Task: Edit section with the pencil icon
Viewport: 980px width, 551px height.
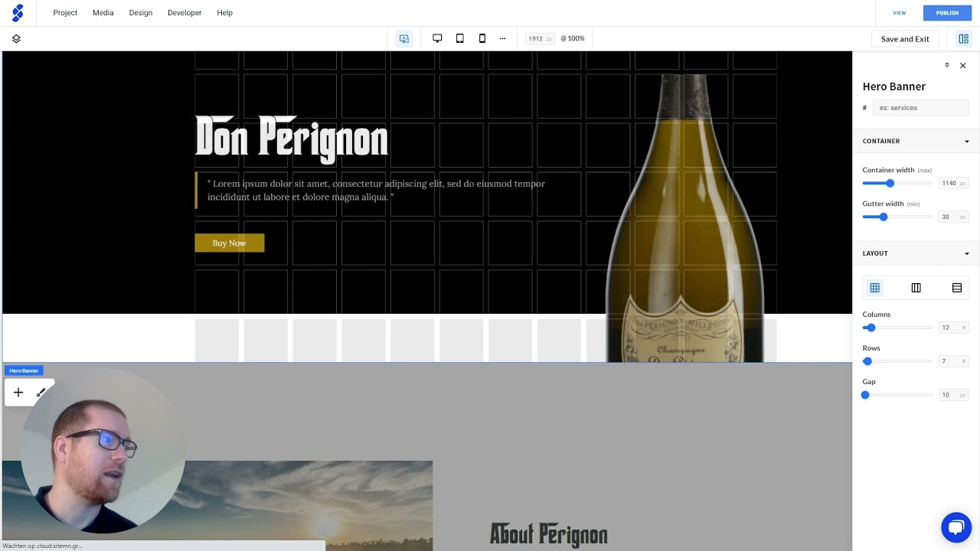Action: pyautogui.click(x=41, y=393)
